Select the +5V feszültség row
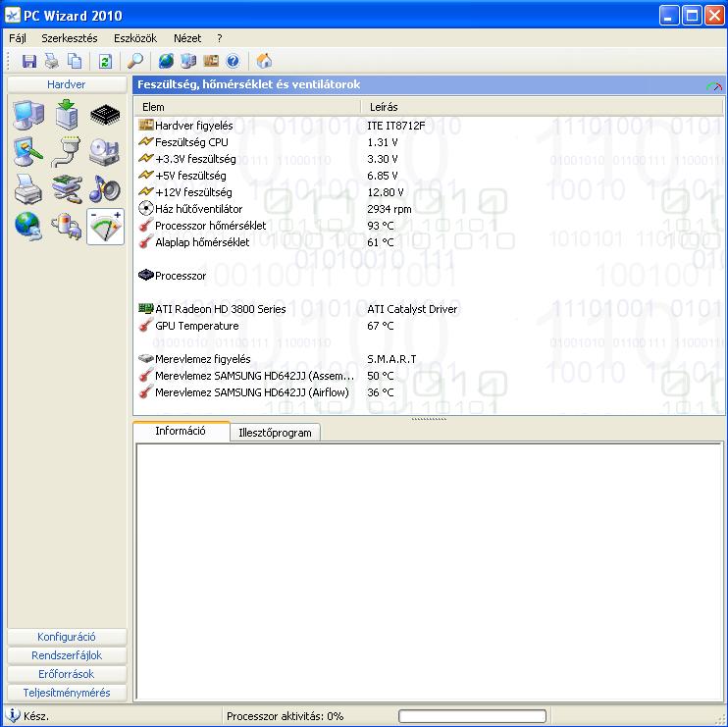 (429, 176)
